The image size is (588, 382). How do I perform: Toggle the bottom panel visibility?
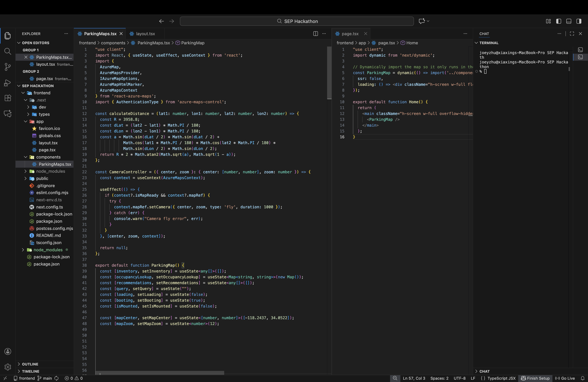coord(569,21)
